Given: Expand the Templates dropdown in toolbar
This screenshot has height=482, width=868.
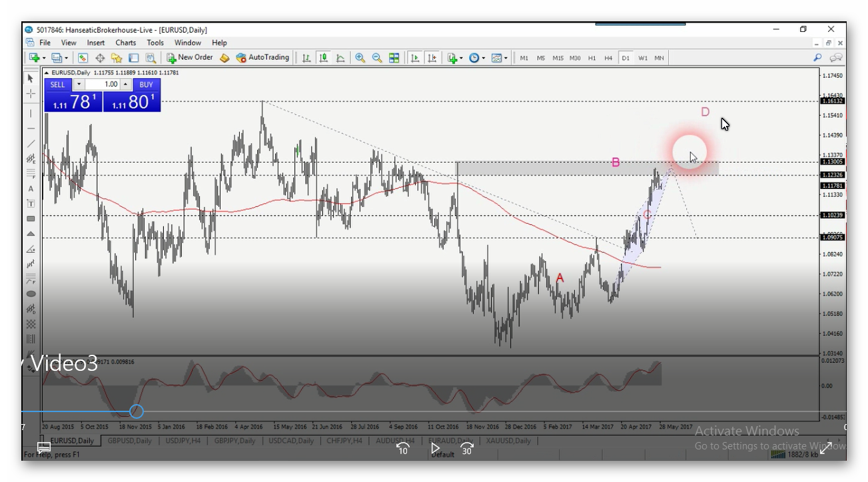Looking at the screenshot, I should (500, 58).
